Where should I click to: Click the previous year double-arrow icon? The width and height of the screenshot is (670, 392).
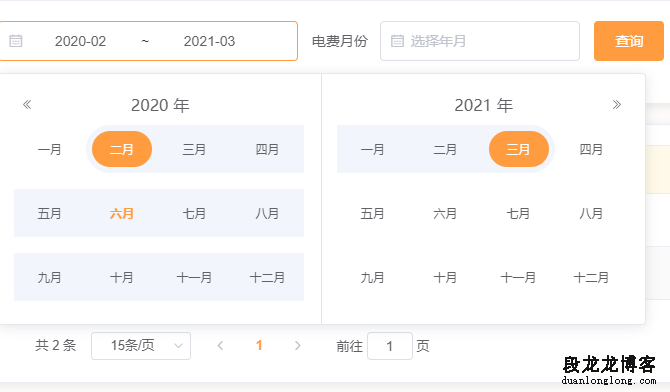click(x=27, y=105)
